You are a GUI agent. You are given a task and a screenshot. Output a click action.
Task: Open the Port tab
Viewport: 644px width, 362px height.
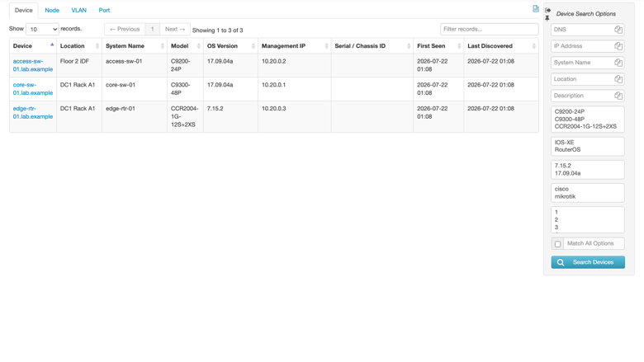pyautogui.click(x=104, y=10)
